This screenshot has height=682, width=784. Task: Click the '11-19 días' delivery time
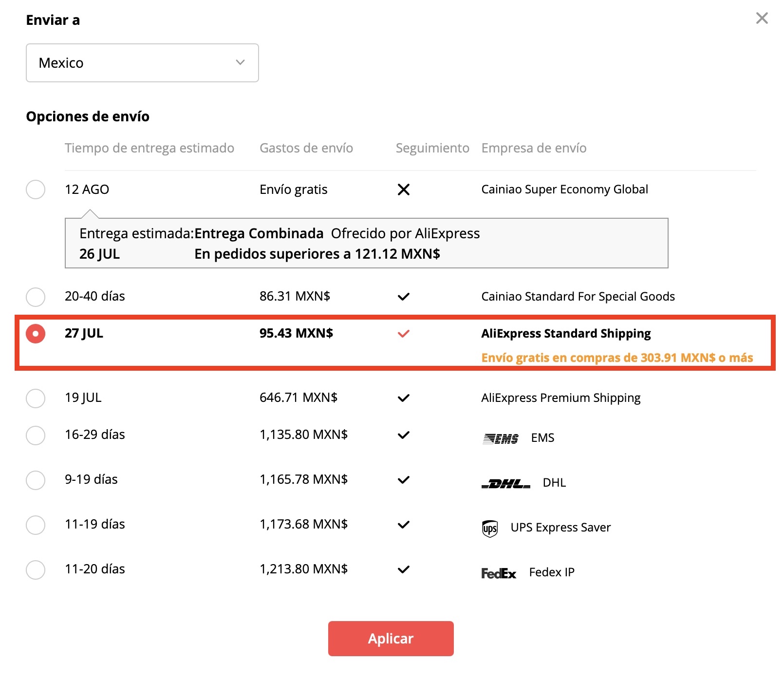tap(95, 524)
